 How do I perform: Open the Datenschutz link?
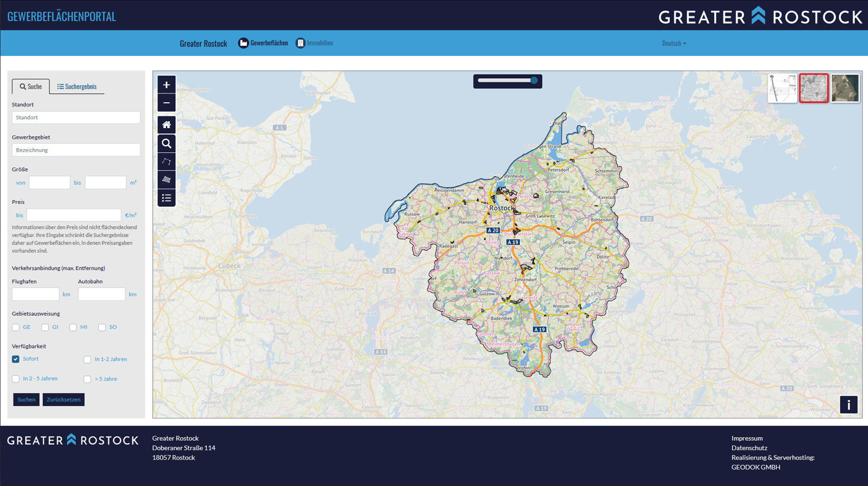coord(749,448)
